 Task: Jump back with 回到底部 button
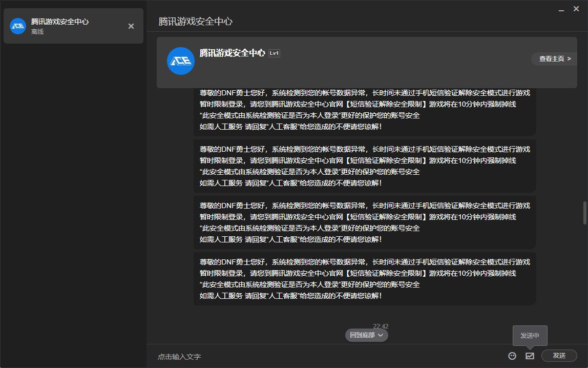tap(366, 335)
